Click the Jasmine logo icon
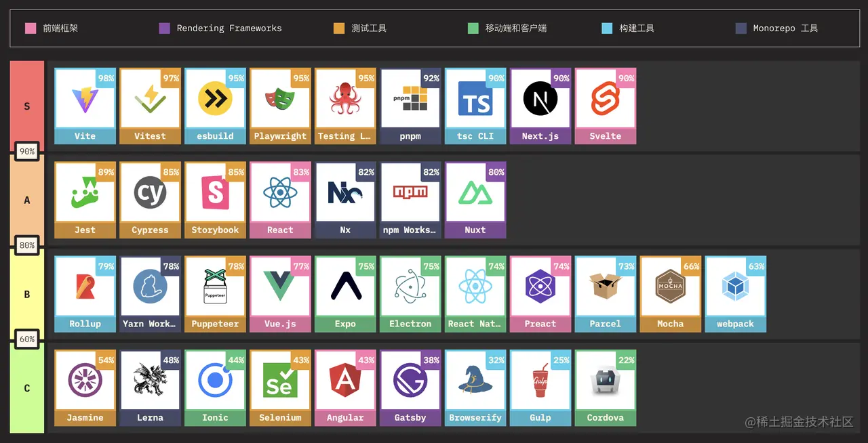Viewport: 868px width, 443px height. tap(85, 380)
